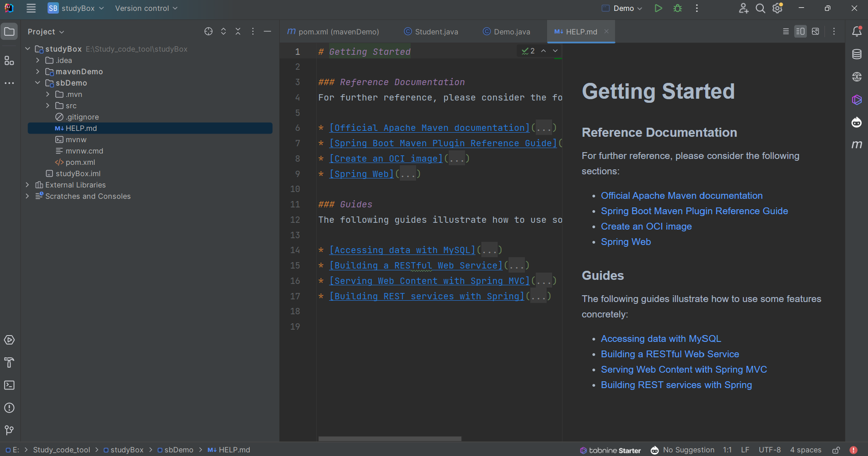This screenshot has width=868, height=456.
Task: Open Demo run configuration dropdown
Action: 621,8
